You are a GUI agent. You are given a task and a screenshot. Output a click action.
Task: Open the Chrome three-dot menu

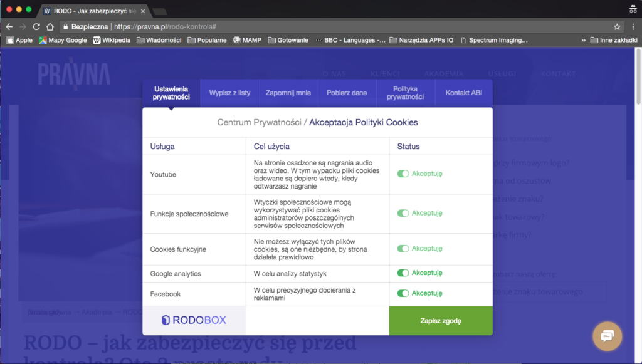tap(633, 27)
